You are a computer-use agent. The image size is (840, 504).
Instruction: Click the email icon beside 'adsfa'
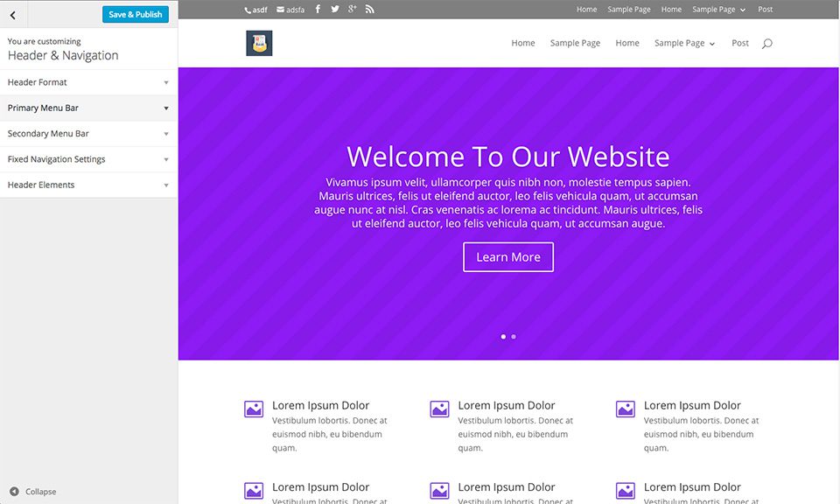pyautogui.click(x=279, y=9)
